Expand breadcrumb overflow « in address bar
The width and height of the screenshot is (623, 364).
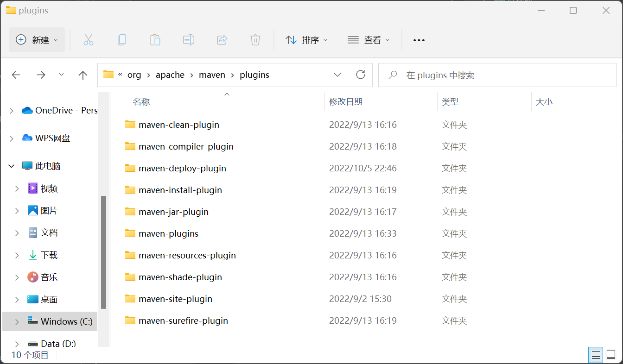121,75
